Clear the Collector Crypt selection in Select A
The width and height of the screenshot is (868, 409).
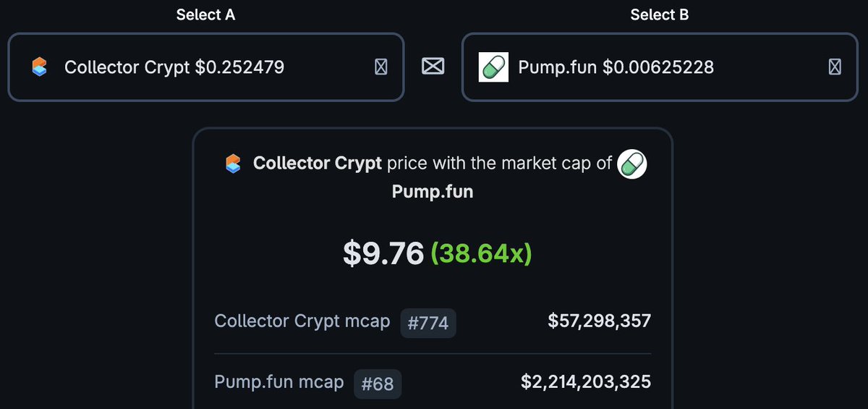click(380, 67)
